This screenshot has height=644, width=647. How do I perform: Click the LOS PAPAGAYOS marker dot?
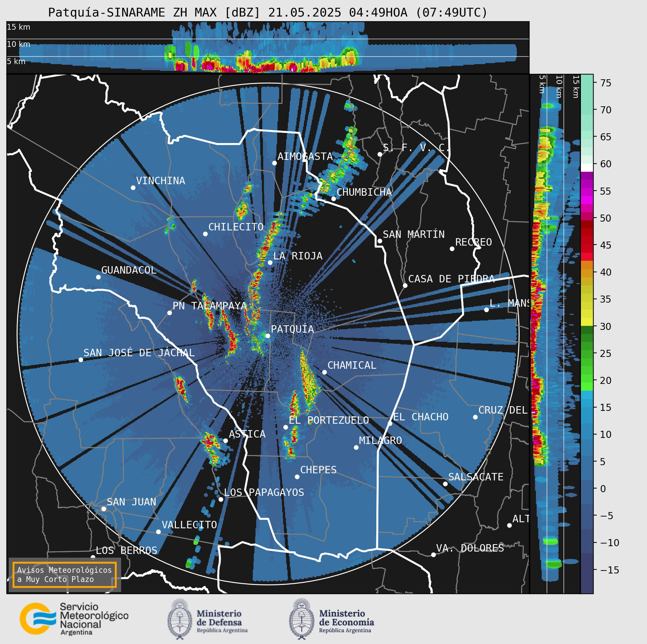tap(221, 499)
